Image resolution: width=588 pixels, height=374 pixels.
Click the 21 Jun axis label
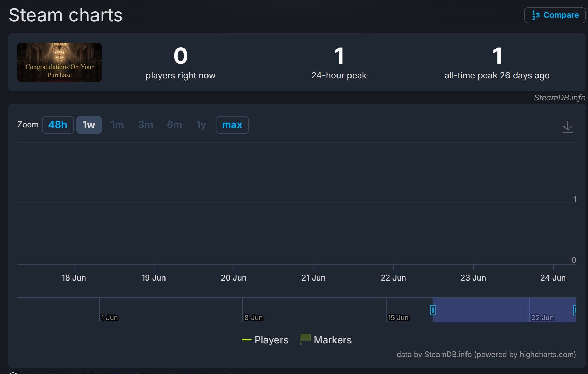pyautogui.click(x=313, y=278)
